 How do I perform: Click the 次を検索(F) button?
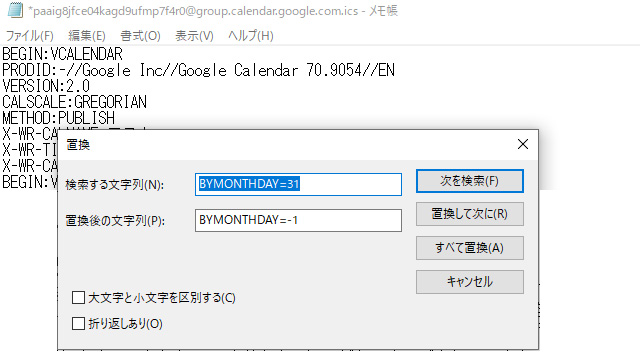pos(470,181)
